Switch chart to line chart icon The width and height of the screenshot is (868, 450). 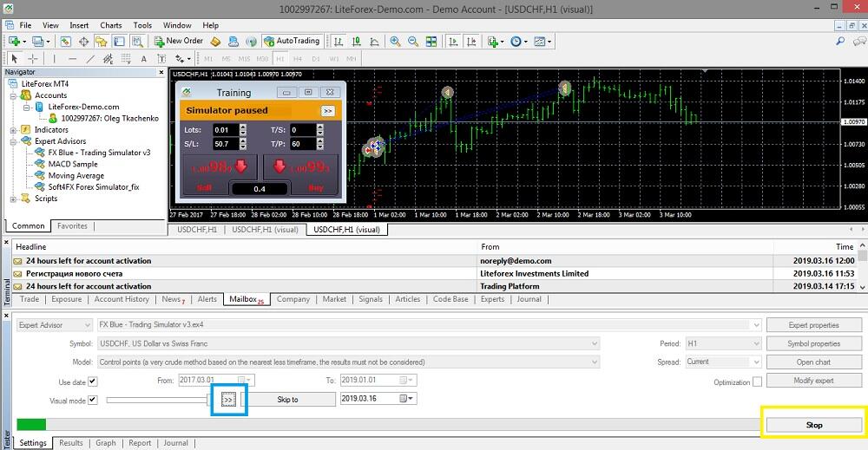pyautogui.click(x=375, y=41)
